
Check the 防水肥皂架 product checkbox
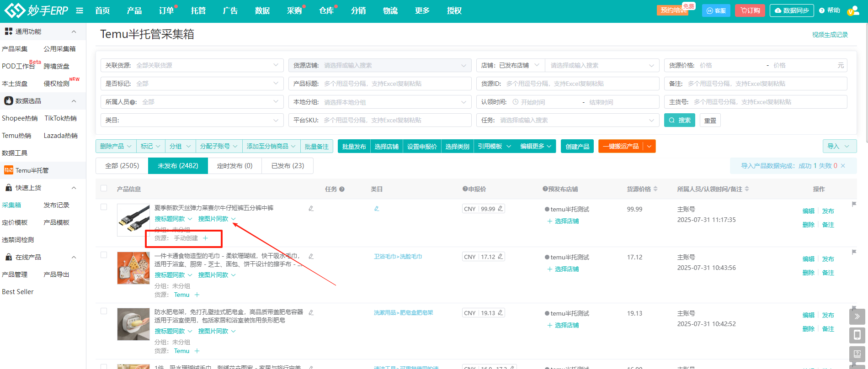point(104,311)
